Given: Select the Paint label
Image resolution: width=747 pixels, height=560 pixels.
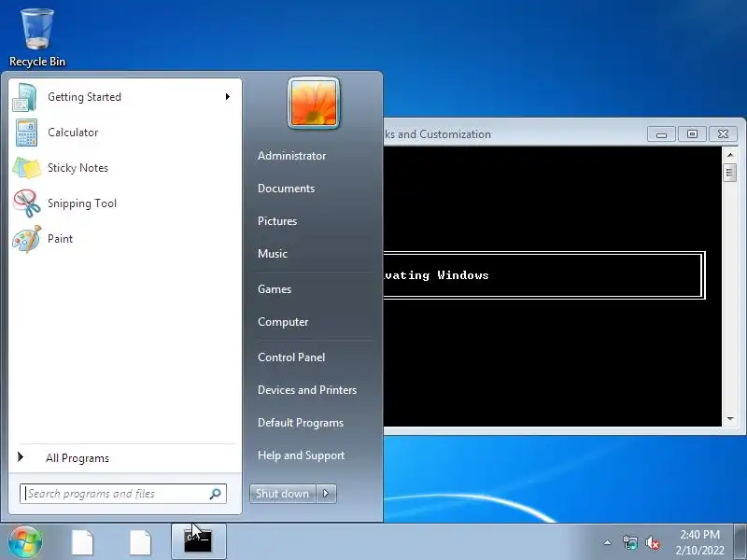Looking at the screenshot, I should 60,239.
